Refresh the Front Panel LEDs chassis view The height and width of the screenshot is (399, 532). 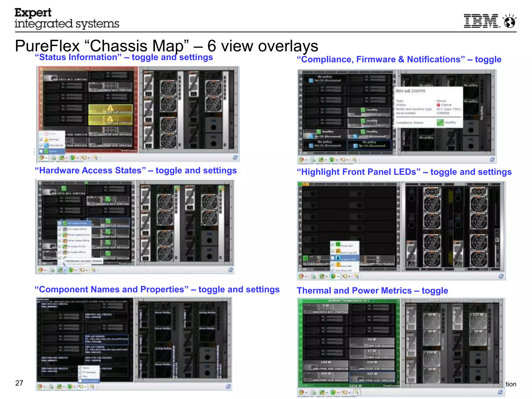pos(501,276)
